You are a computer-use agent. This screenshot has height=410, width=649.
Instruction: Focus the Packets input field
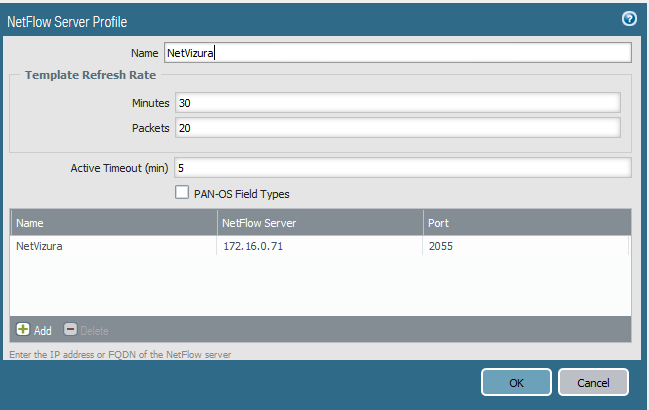tap(397, 127)
